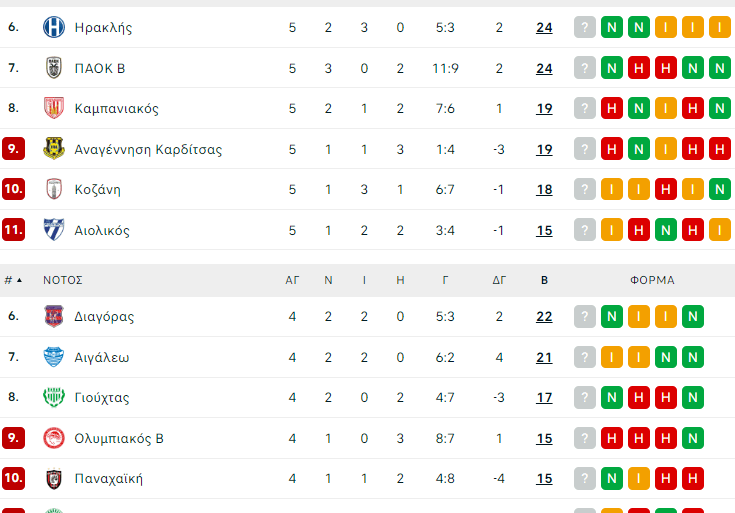Click Ολυμπιακός Β's green Ν form badge

tap(693, 438)
